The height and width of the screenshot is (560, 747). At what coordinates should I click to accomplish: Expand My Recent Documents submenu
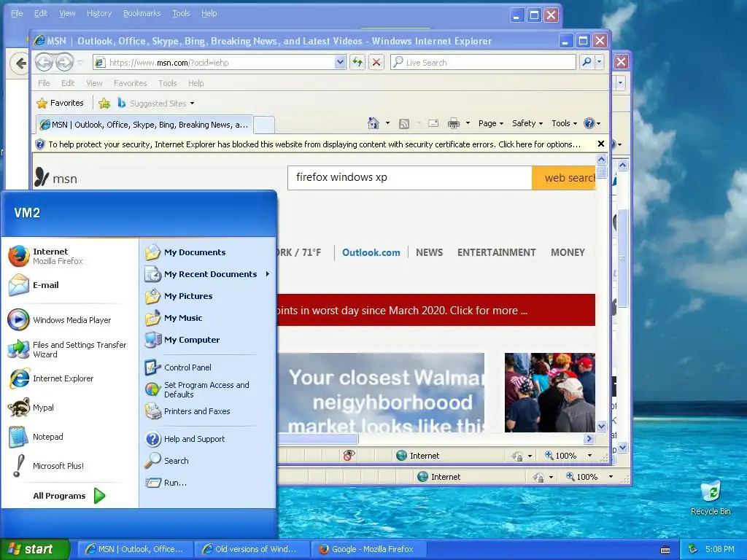[x=207, y=274]
